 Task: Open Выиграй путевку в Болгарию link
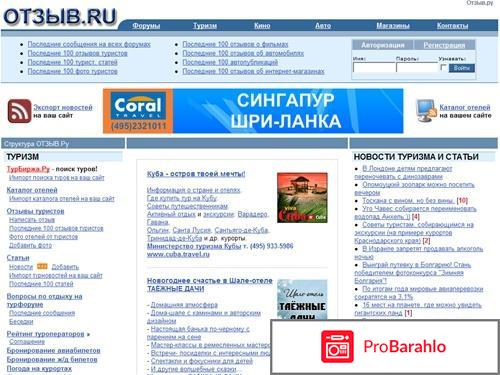pyautogui.click(x=413, y=273)
